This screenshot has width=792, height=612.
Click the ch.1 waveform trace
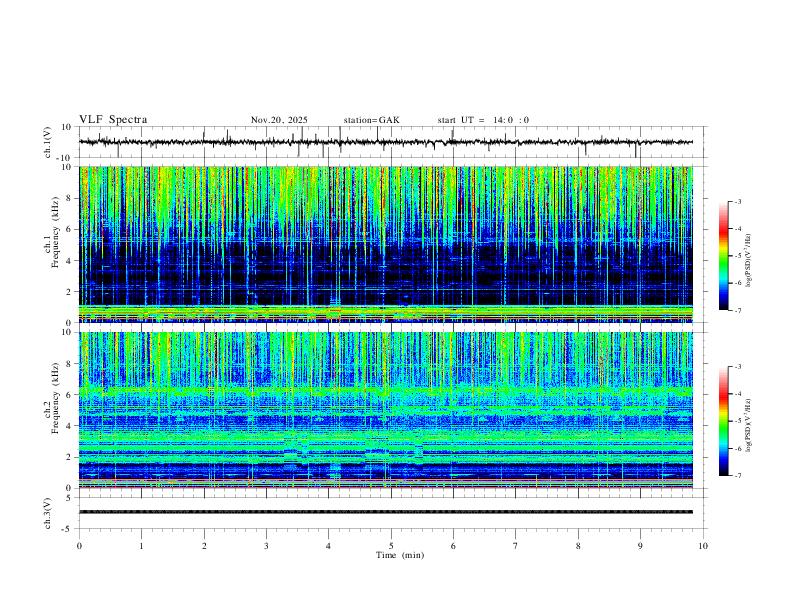pos(386,142)
